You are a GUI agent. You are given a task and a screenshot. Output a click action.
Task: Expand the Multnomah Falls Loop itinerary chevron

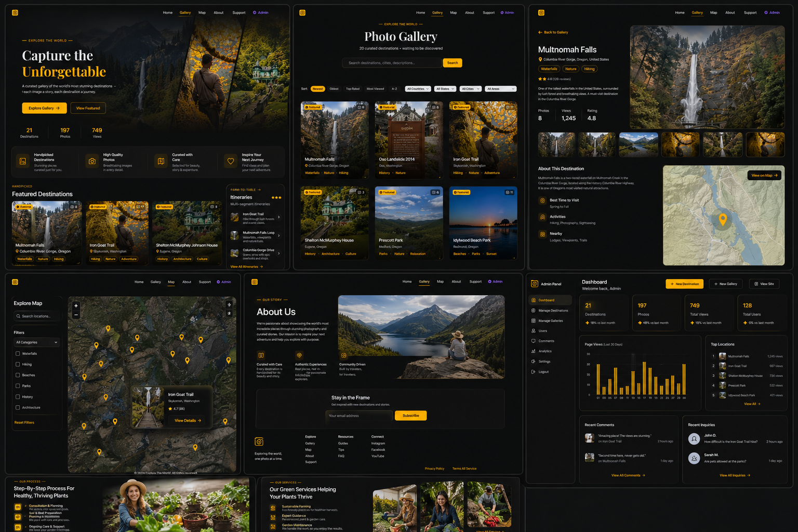[279, 235]
